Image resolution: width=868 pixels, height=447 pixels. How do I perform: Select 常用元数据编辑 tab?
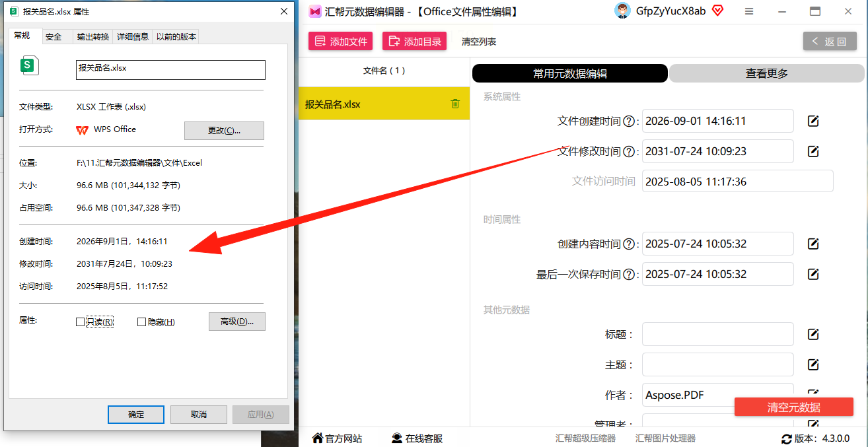pos(570,73)
